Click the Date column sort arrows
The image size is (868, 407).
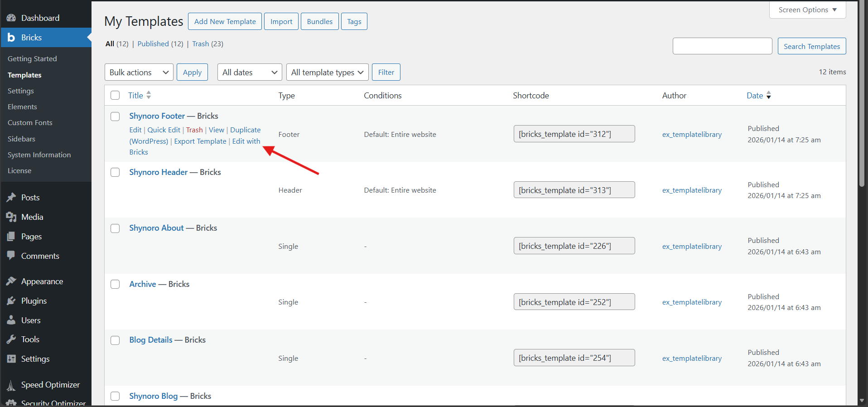[x=769, y=95]
